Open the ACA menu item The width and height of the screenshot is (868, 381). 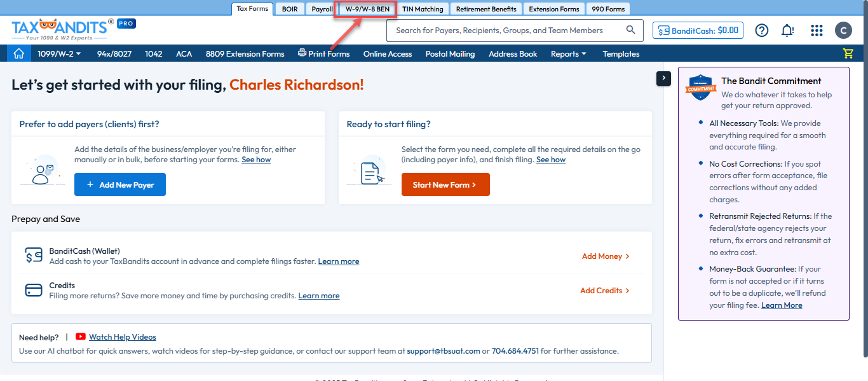[184, 53]
